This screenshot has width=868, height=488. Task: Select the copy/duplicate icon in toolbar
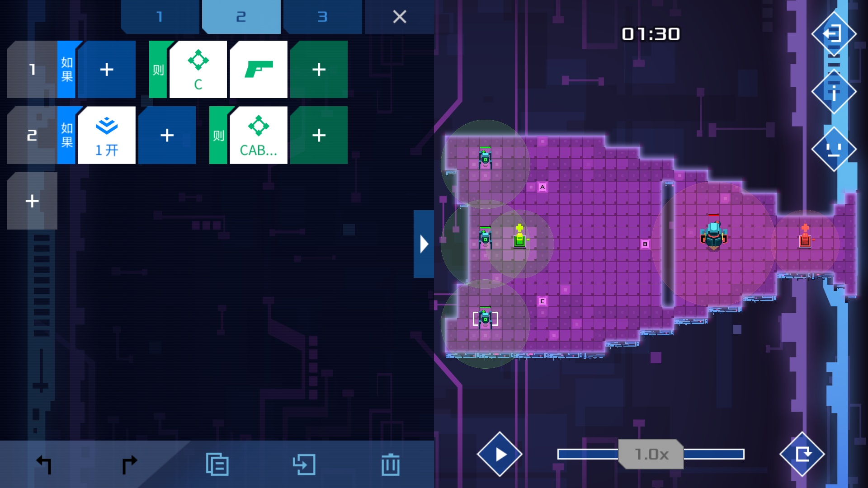(x=217, y=464)
